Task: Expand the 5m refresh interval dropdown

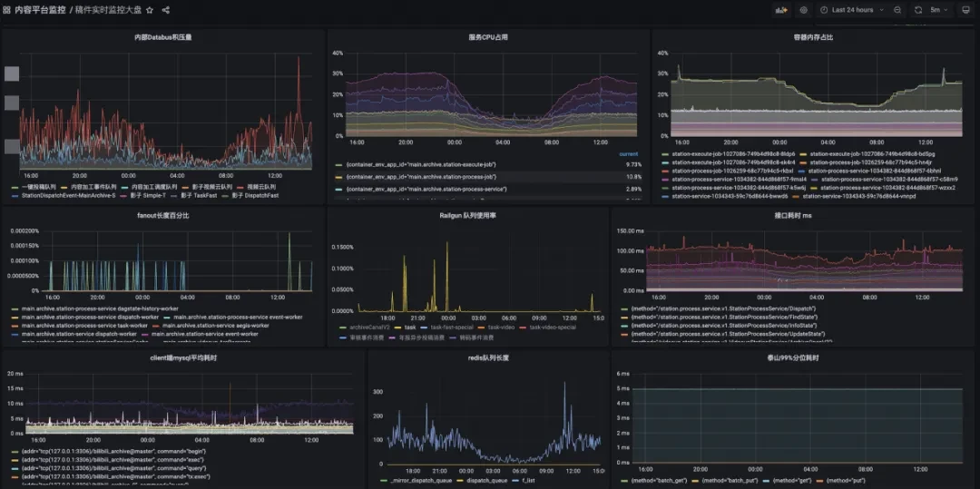Action: (940, 10)
